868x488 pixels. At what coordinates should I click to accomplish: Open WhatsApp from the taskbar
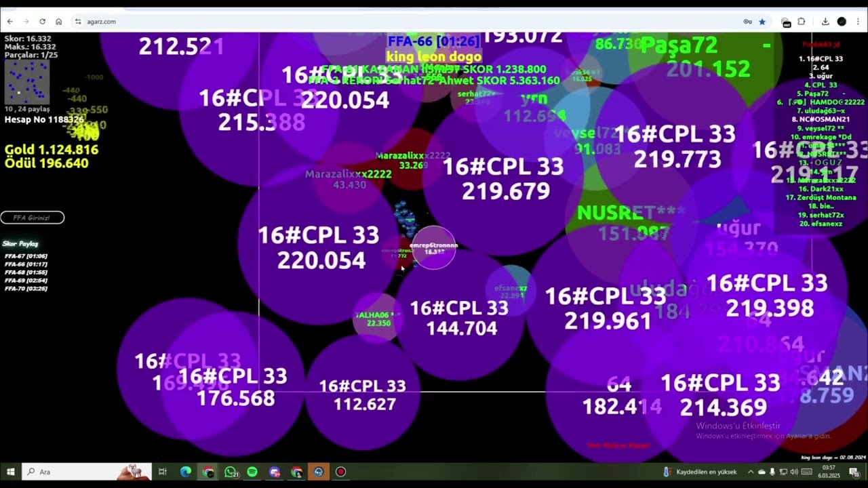point(231,472)
